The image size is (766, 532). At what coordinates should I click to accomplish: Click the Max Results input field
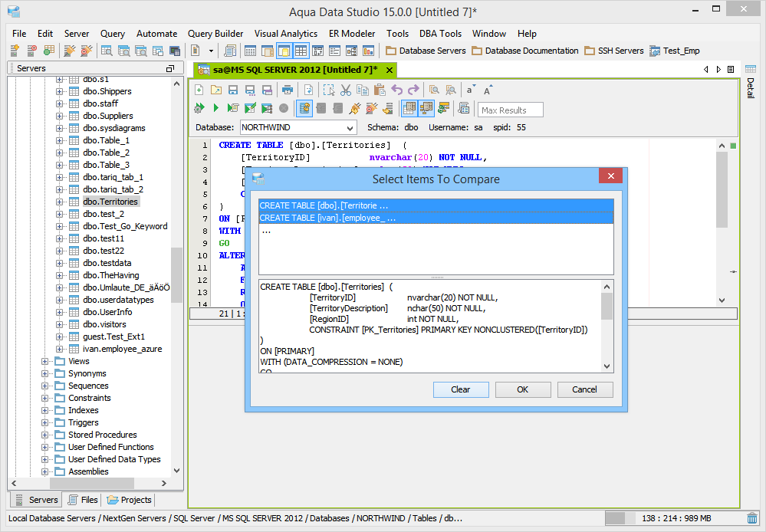pyautogui.click(x=511, y=110)
